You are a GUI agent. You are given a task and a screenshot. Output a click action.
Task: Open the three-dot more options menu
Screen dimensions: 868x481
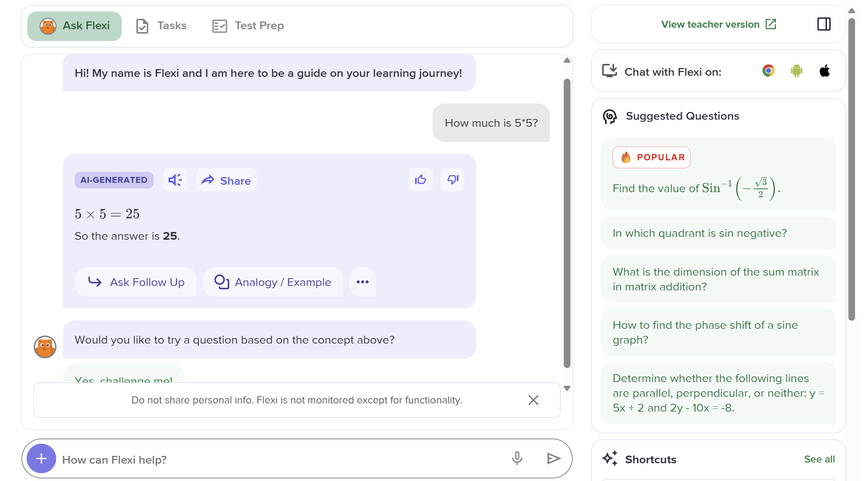(363, 282)
